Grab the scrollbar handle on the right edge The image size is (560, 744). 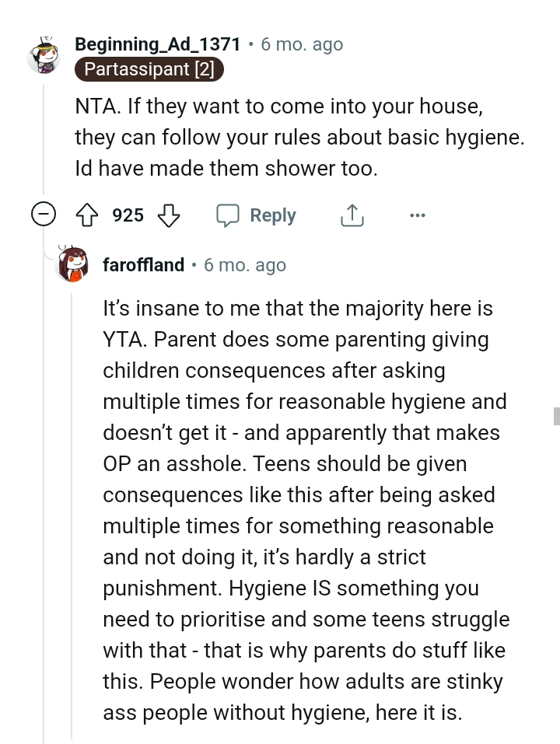pos(556,415)
